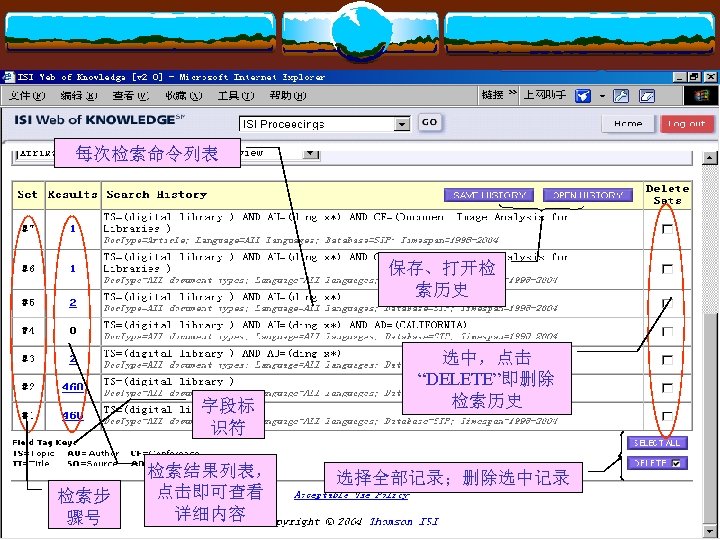720x540 pixels.
Task: Click the Home button
Action: pos(628,124)
